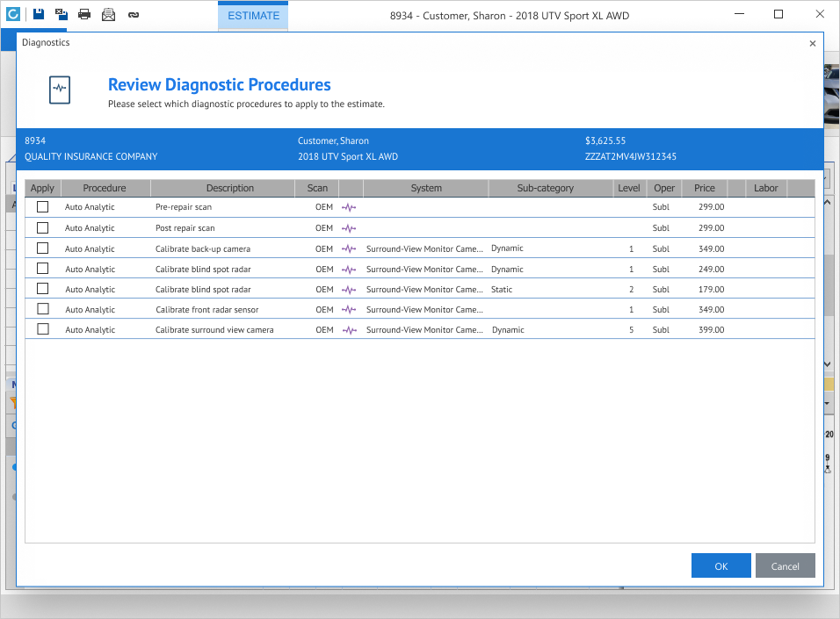Check Apply for Calibrate front radar sensor
Image resolution: width=840 pixels, height=619 pixels.
coord(43,309)
